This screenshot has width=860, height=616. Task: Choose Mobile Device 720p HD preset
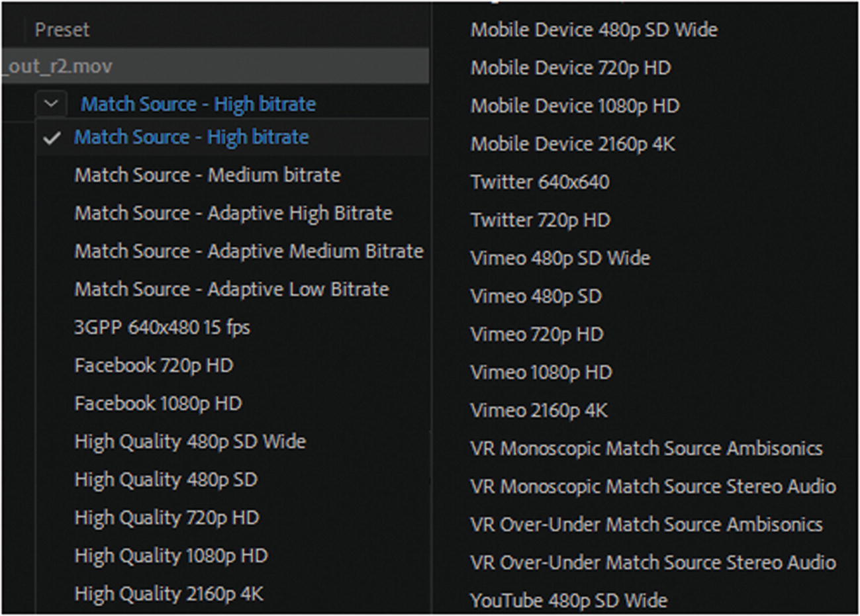coord(571,67)
